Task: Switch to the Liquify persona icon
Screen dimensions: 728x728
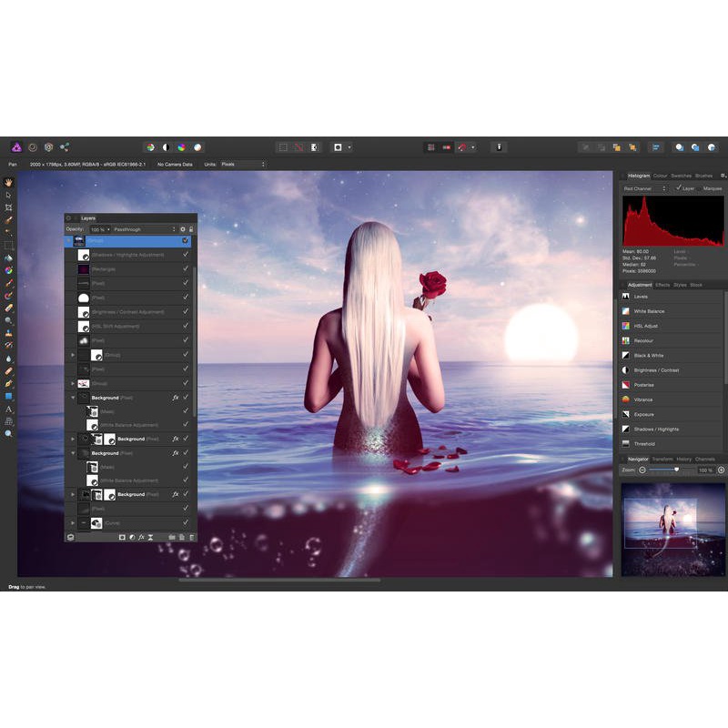Action: click(33, 147)
